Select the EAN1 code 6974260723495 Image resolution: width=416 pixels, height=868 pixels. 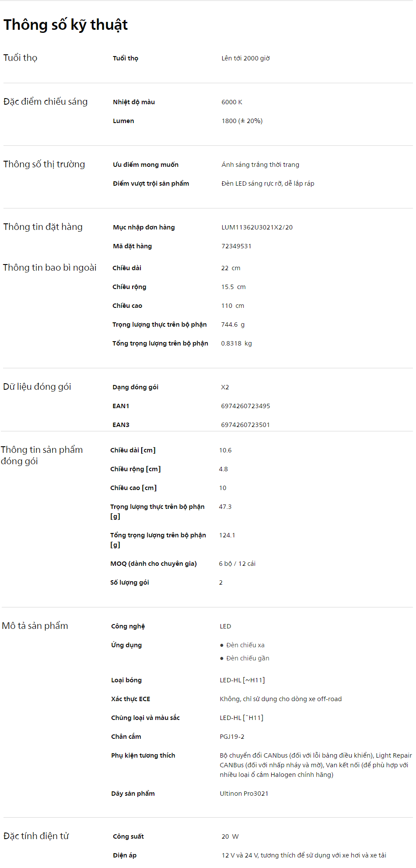[245, 406]
